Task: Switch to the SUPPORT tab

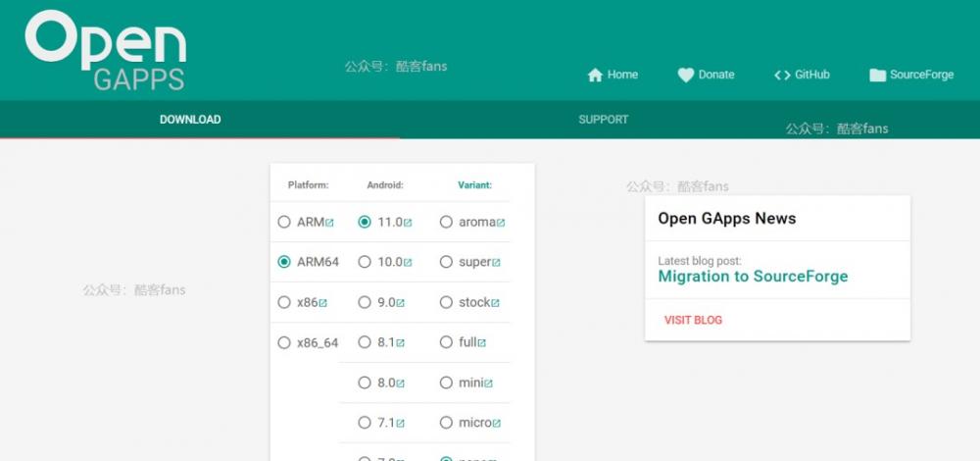Action: pyautogui.click(x=603, y=120)
